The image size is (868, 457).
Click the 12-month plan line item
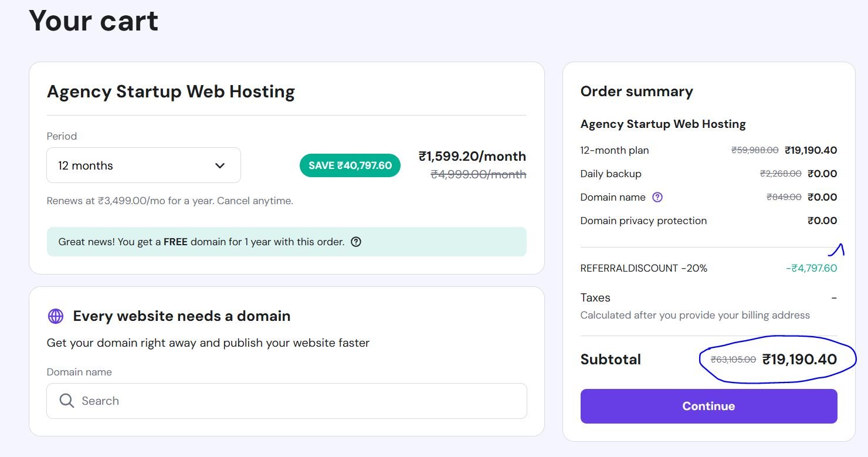pos(614,150)
